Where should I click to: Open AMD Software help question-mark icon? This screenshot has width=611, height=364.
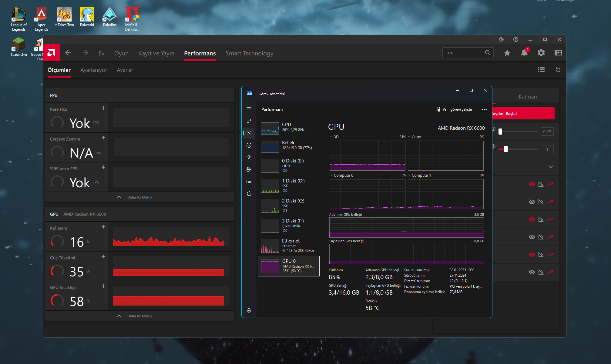(516, 39)
